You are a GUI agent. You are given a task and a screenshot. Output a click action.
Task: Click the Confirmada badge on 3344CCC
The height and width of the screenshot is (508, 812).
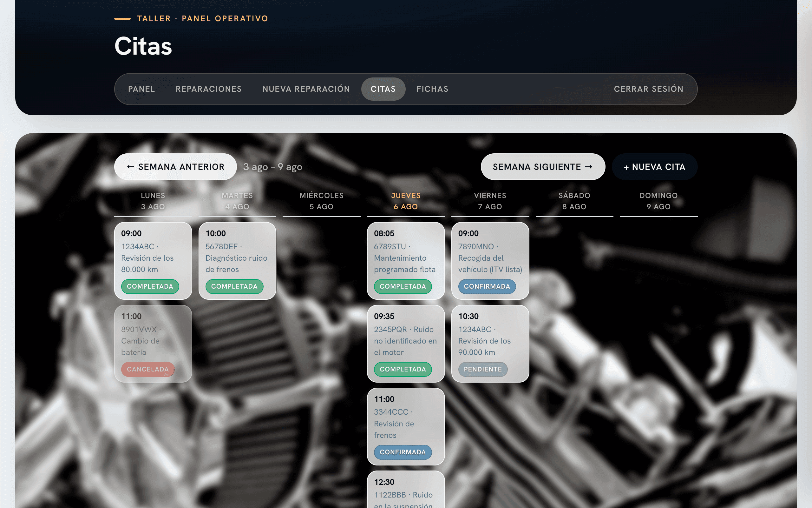pyautogui.click(x=403, y=452)
